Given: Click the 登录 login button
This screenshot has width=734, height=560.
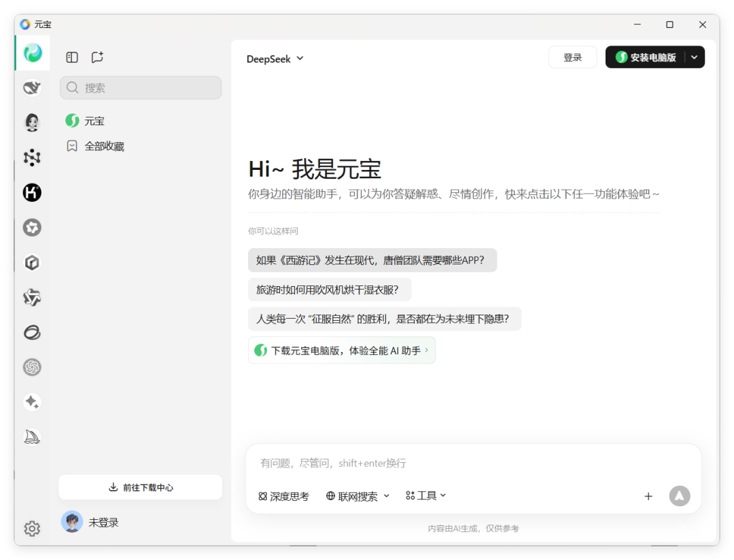Looking at the screenshot, I should pos(572,57).
